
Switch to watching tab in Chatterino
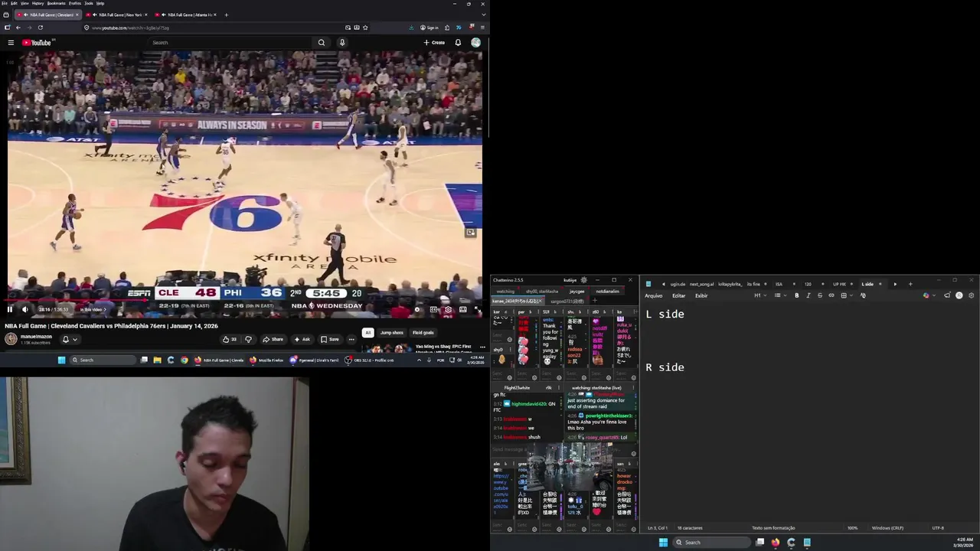click(506, 291)
